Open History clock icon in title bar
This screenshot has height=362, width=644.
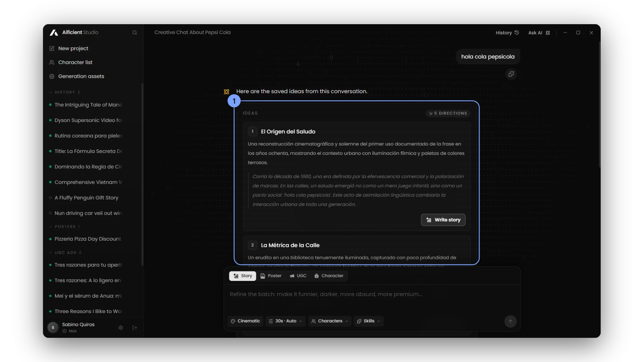pos(517,33)
